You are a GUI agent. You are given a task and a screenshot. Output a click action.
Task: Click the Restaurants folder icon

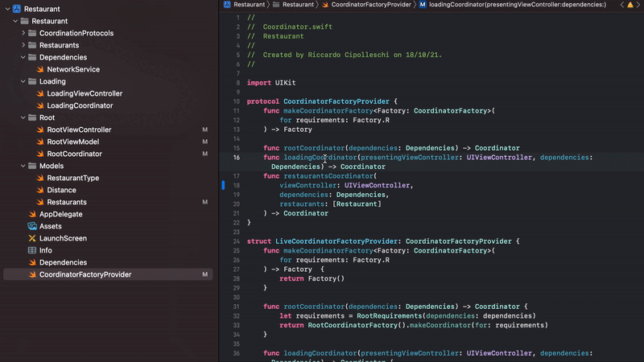point(32,45)
